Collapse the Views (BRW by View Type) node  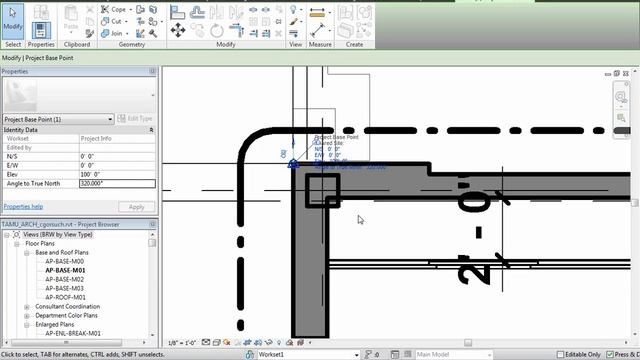pyautogui.click(x=7, y=235)
